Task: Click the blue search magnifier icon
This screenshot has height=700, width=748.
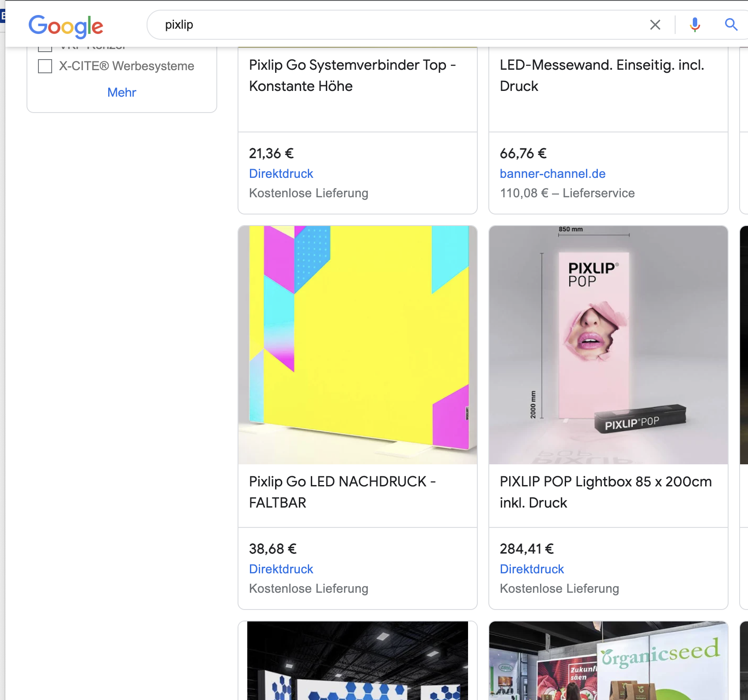Action: pos(731,25)
